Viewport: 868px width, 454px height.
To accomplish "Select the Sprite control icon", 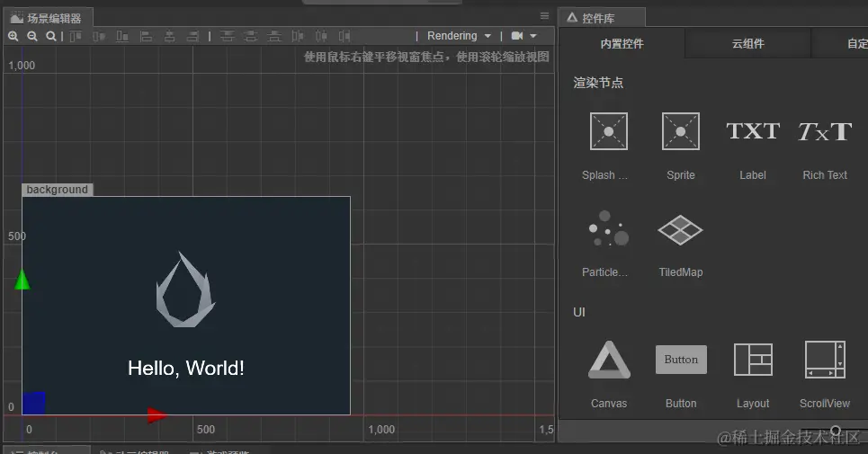I will click(680, 131).
